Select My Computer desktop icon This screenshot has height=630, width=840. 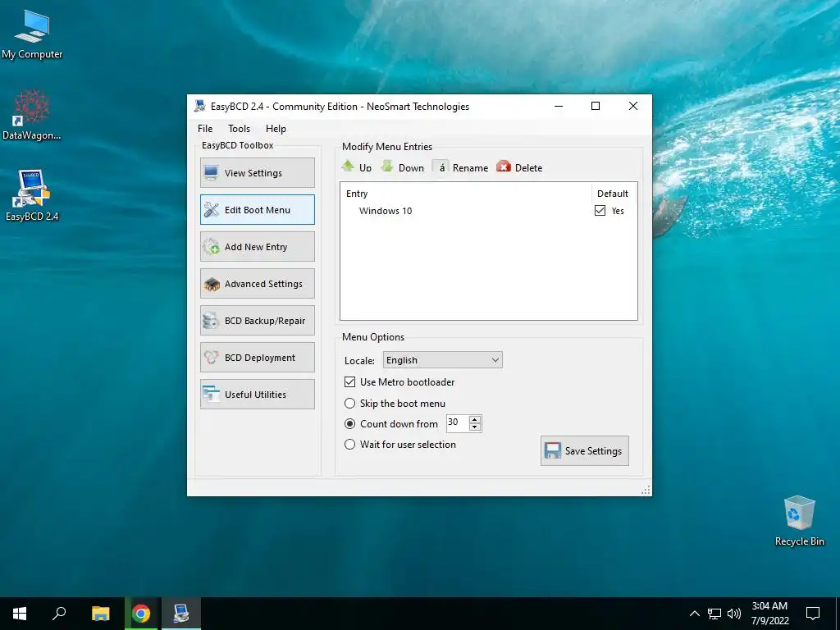tap(32, 34)
